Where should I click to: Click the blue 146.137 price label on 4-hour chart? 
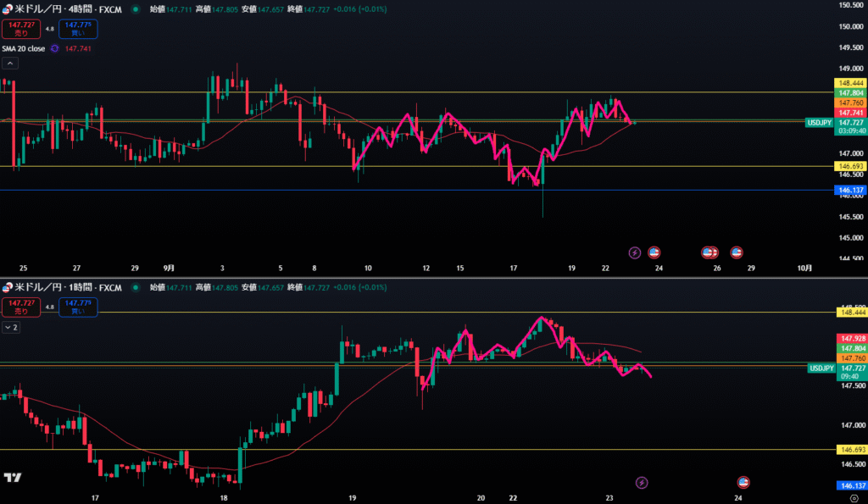pyautogui.click(x=850, y=191)
